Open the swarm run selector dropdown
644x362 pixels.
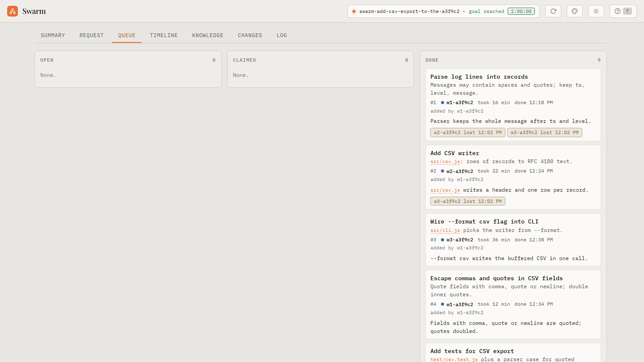coord(443,11)
